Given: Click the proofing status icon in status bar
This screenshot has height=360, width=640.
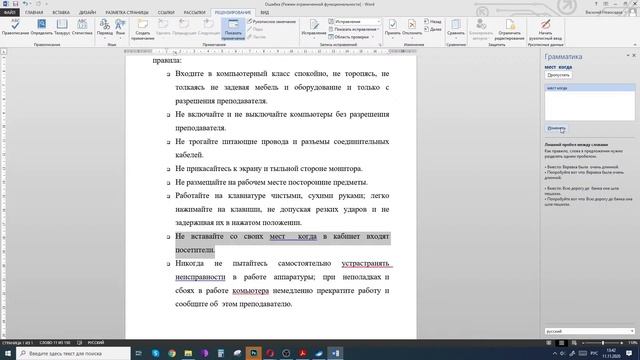Looking at the screenshot, I should point(80,342).
